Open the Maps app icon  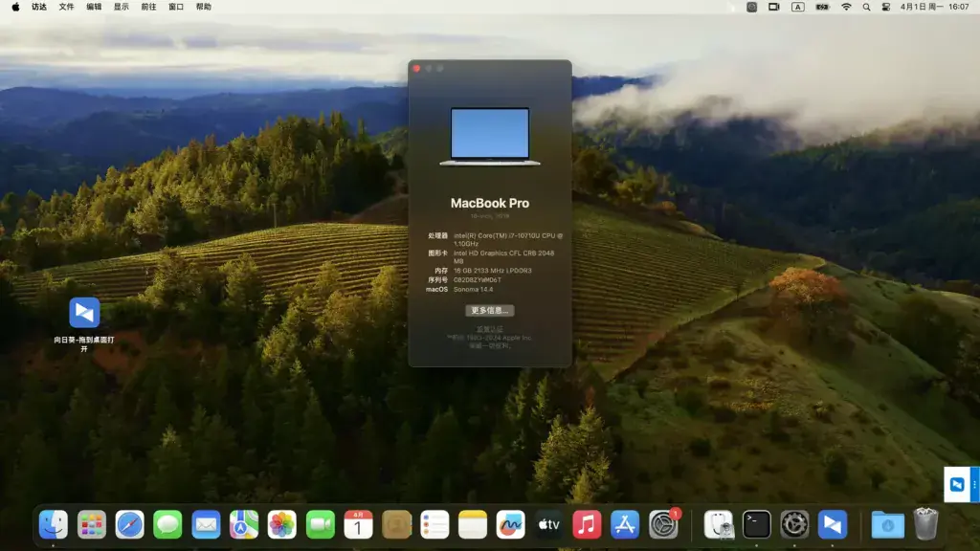coord(244,524)
